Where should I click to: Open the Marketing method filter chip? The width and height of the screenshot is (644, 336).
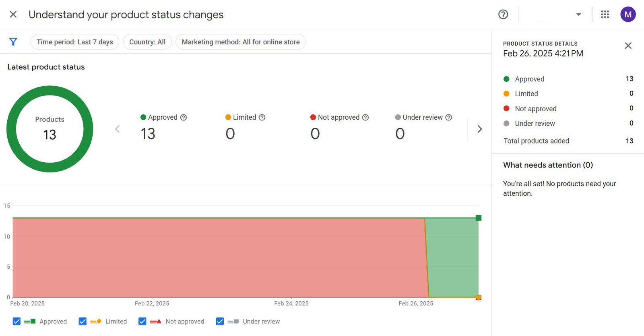(241, 42)
